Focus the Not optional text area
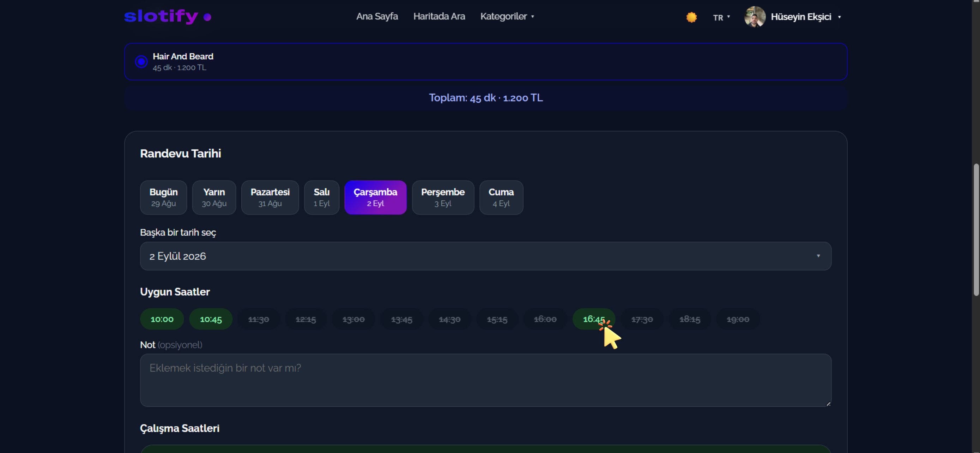Screen dimensions: 980x453 (485, 380)
